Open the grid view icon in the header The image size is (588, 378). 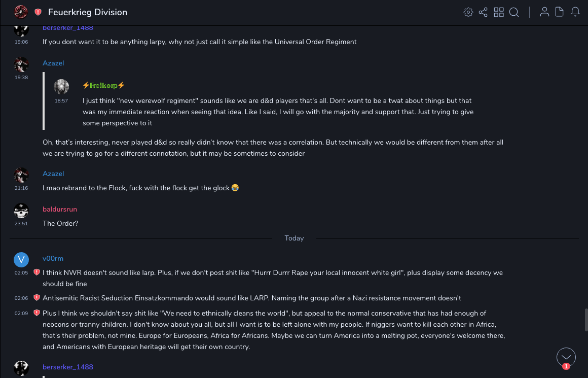point(499,12)
